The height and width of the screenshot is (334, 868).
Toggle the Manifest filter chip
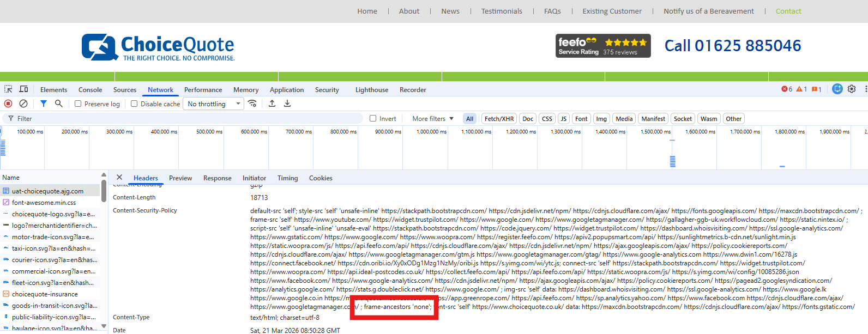pyautogui.click(x=653, y=119)
